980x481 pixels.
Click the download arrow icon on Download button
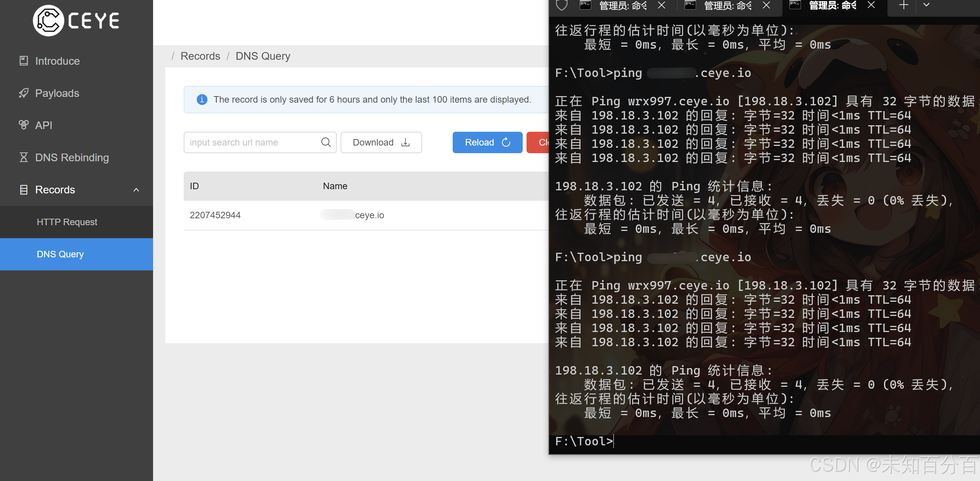coord(405,142)
